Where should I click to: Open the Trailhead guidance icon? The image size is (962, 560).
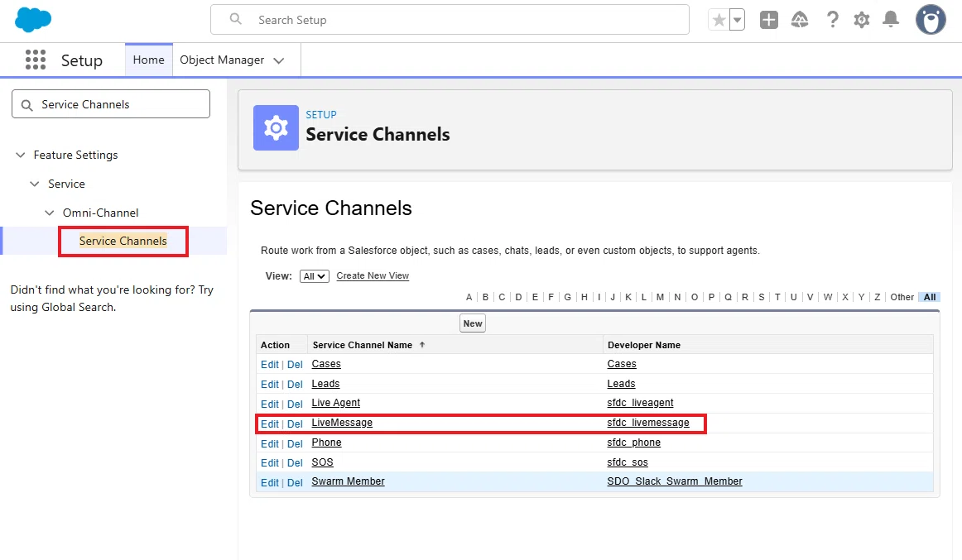coord(800,20)
